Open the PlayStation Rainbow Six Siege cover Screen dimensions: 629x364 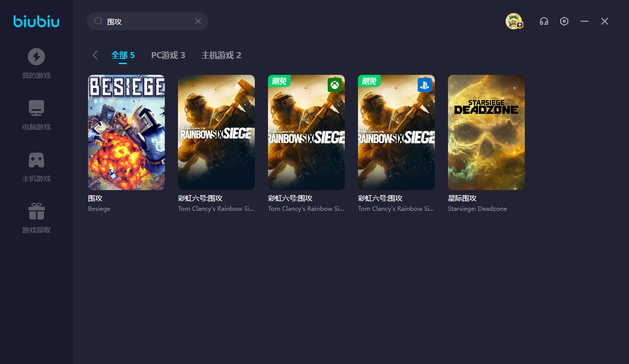click(396, 132)
